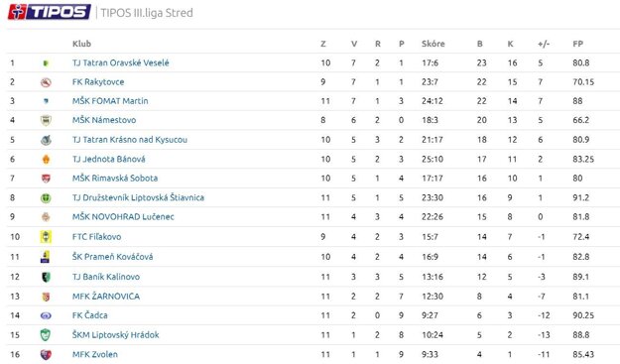The image size is (620, 364).
Task: Click the MFK Zvolen club crest
Action: coord(46,354)
